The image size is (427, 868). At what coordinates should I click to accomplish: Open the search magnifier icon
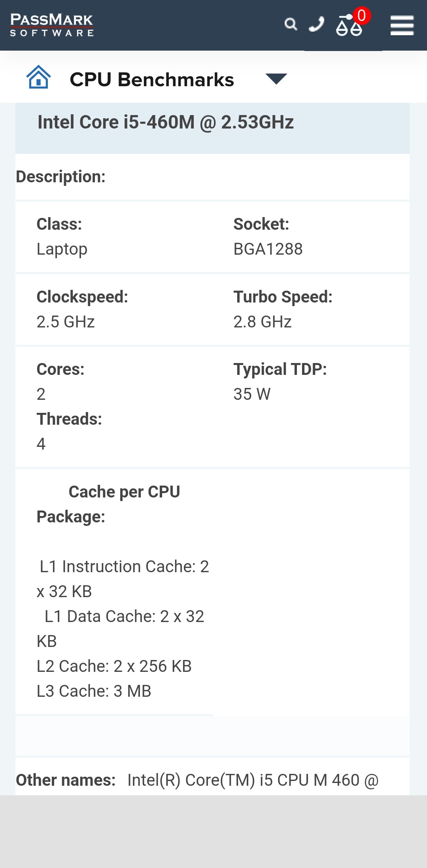click(291, 25)
